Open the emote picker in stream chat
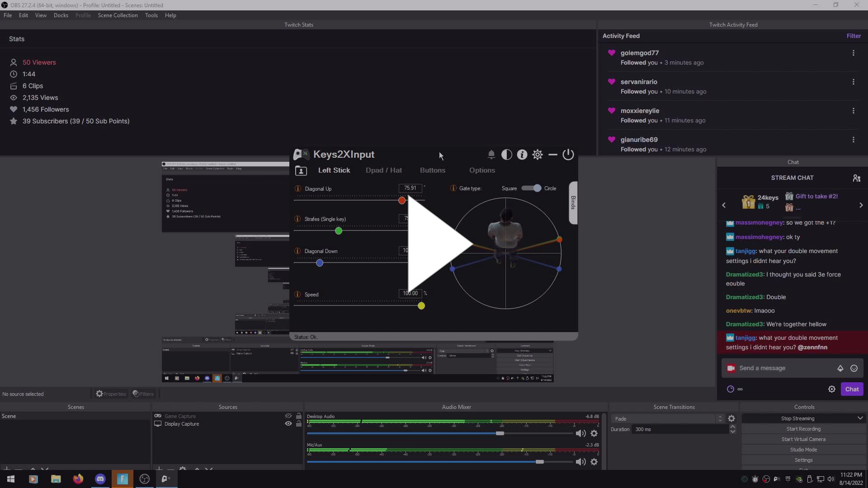The width and height of the screenshot is (868, 488). coord(854,368)
